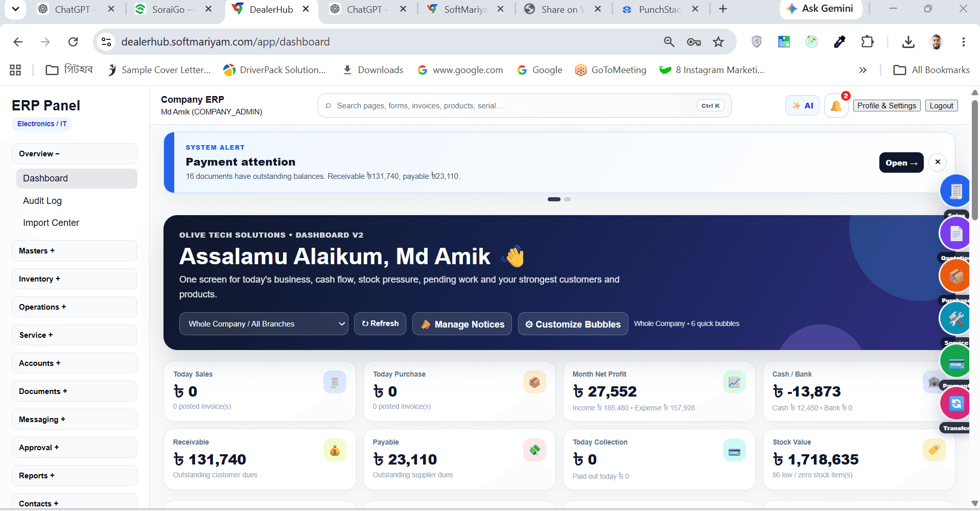The width and height of the screenshot is (980, 511).
Task: Open the Transfer quick bubble
Action: pos(955,404)
